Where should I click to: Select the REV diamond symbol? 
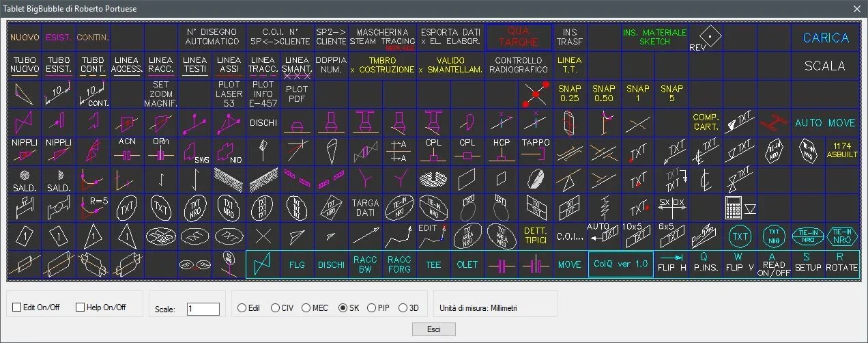click(x=706, y=37)
